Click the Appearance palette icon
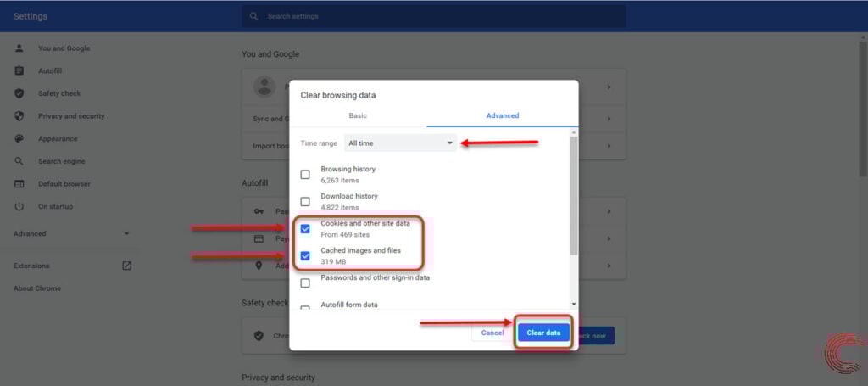Screen dimensions: 868x386 pyautogui.click(x=19, y=139)
